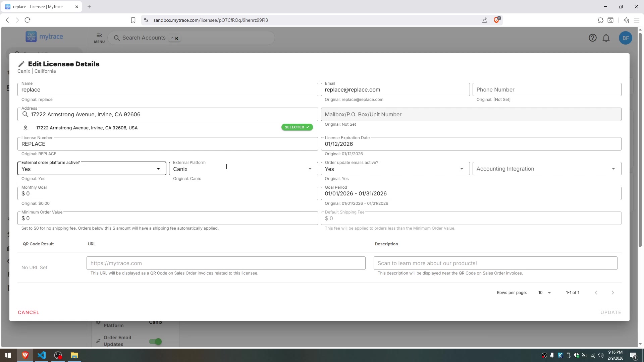Click the green SELECTED address chip
The width and height of the screenshot is (644, 362).
297,127
